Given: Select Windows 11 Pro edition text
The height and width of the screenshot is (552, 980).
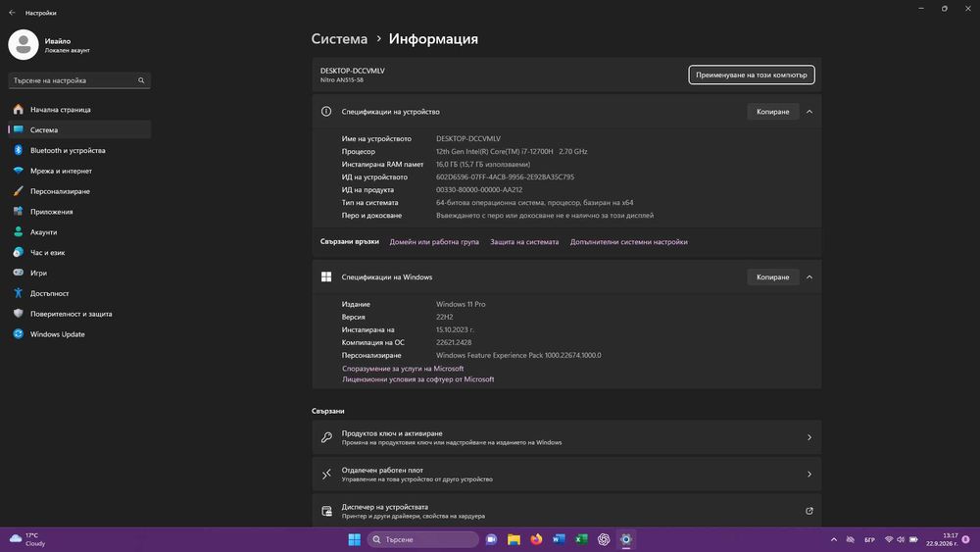Looking at the screenshot, I should point(461,305).
